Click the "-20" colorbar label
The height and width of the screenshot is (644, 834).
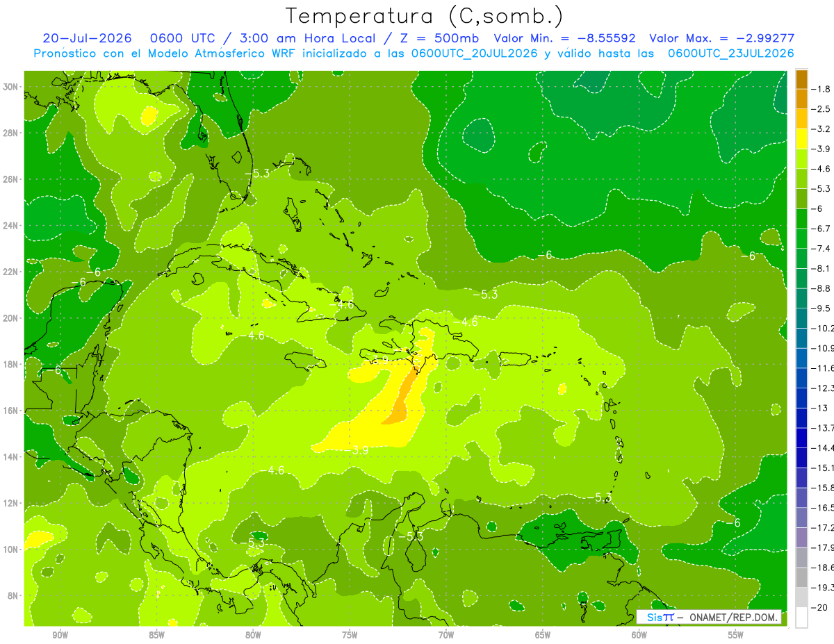[821, 608]
